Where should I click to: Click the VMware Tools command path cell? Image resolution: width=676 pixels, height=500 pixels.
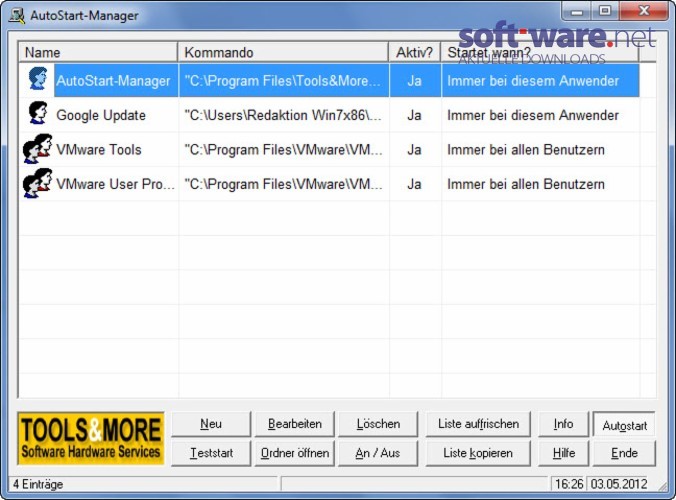pyautogui.click(x=283, y=150)
